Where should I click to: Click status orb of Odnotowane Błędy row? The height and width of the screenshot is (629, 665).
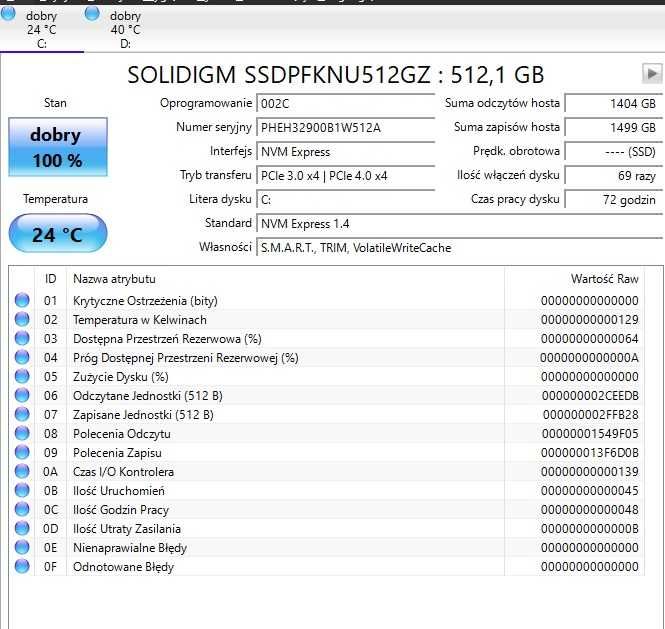[x=22, y=566]
